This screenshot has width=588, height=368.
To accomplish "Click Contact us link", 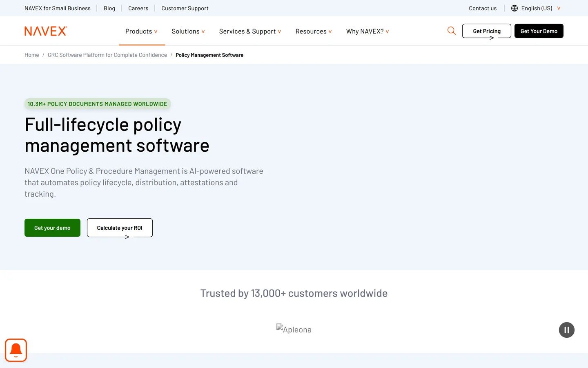I will click(x=483, y=8).
